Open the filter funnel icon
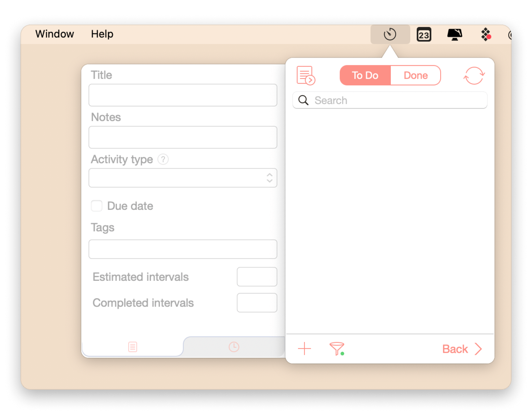Viewport: 532px width, 417px height. coord(337,349)
